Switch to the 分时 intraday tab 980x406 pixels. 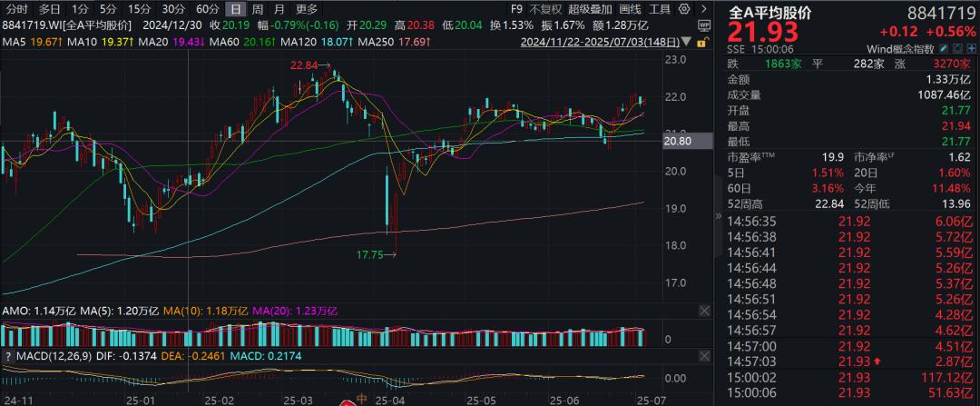point(17,9)
